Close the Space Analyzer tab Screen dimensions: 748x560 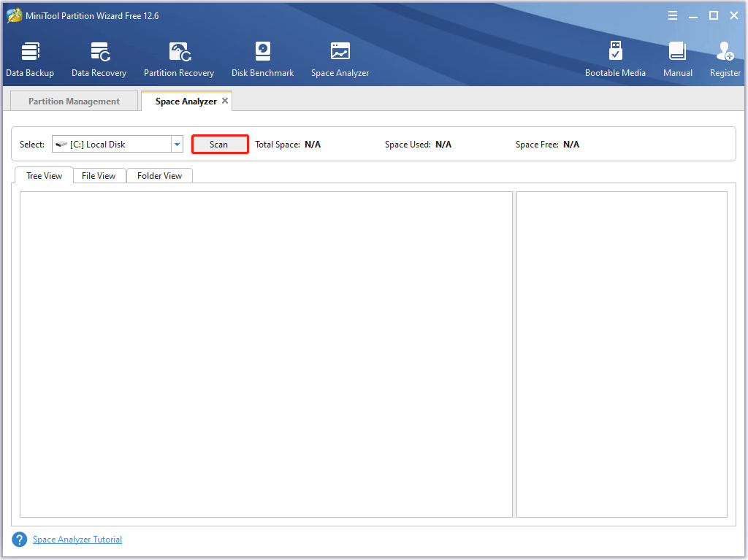tap(225, 101)
